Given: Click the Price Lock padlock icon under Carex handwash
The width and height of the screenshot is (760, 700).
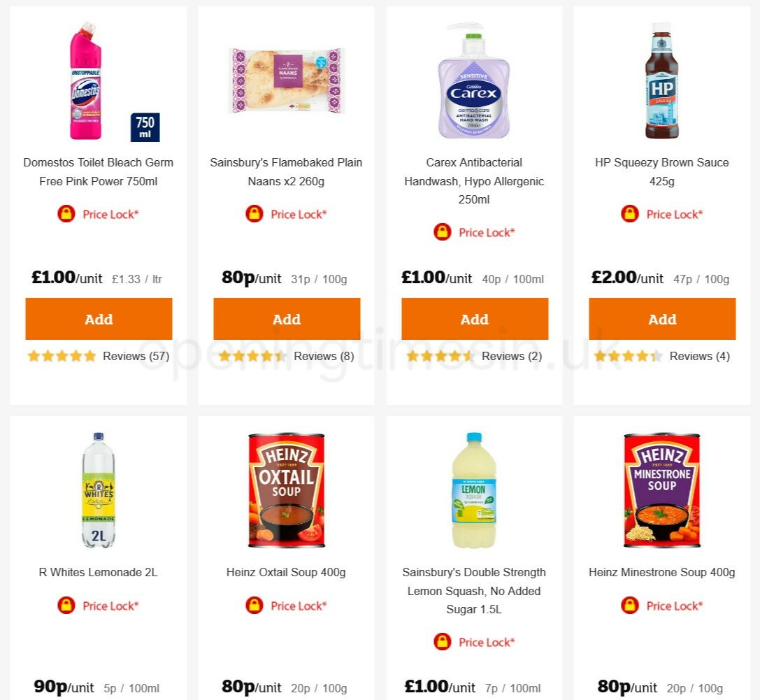Looking at the screenshot, I should tap(443, 232).
